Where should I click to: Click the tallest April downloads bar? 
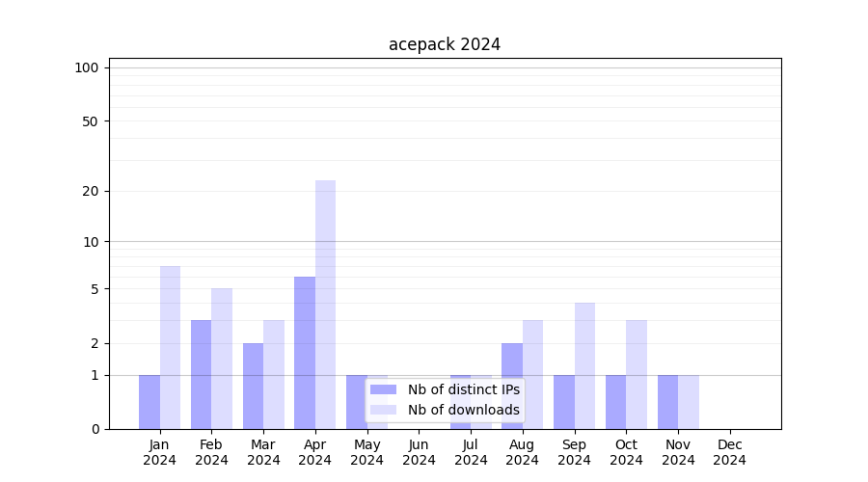(x=325, y=304)
